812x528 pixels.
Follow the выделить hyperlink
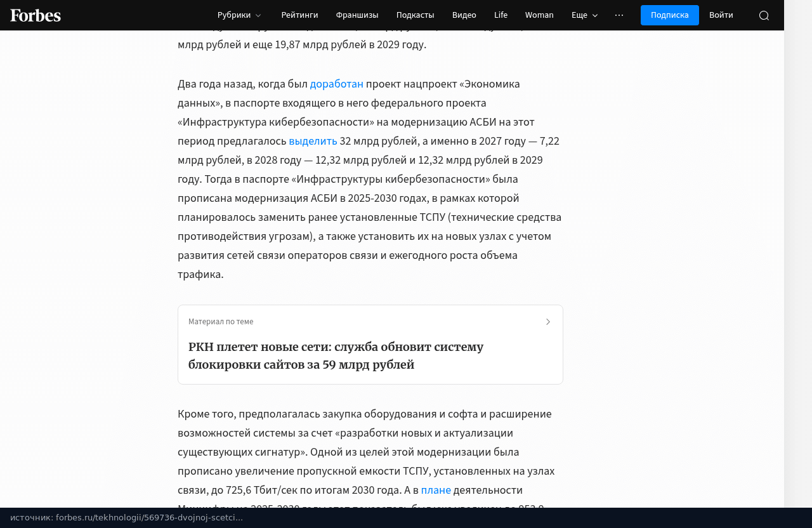pyautogui.click(x=313, y=141)
